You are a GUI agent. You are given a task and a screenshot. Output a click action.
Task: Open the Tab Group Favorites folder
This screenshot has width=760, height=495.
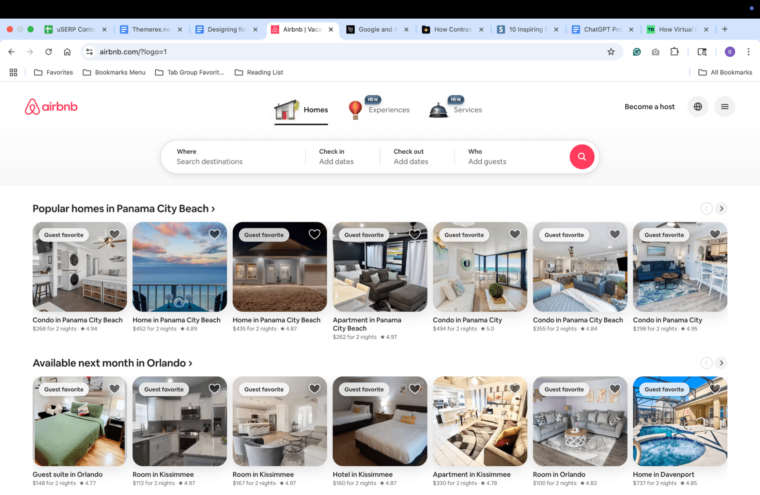click(190, 72)
